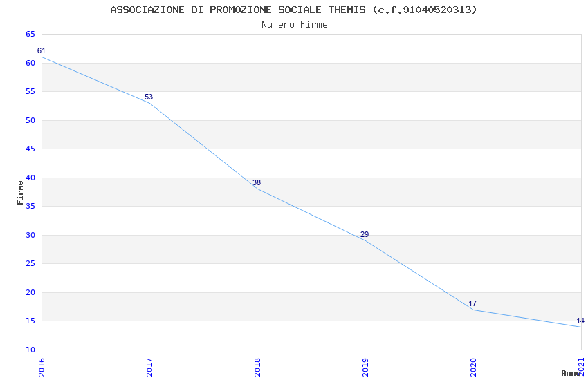This screenshot has width=588, height=380.
Task: Click the 2018 x-axis label
Action: [x=257, y=368]
